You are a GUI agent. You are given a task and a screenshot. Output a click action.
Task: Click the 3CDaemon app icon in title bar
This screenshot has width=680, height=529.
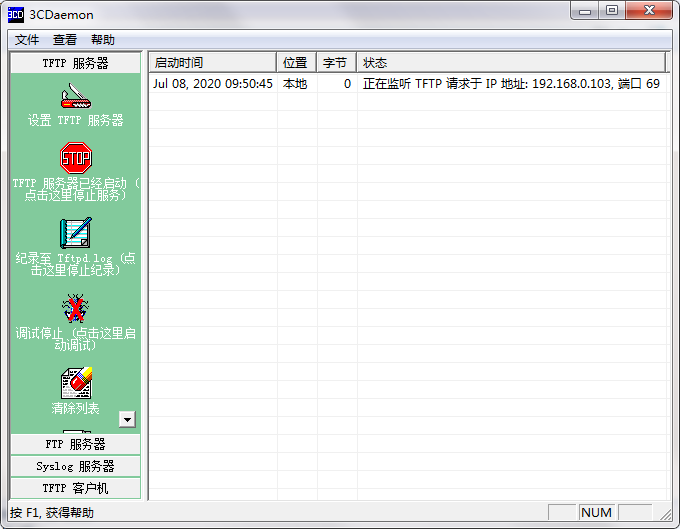(16, 14)
